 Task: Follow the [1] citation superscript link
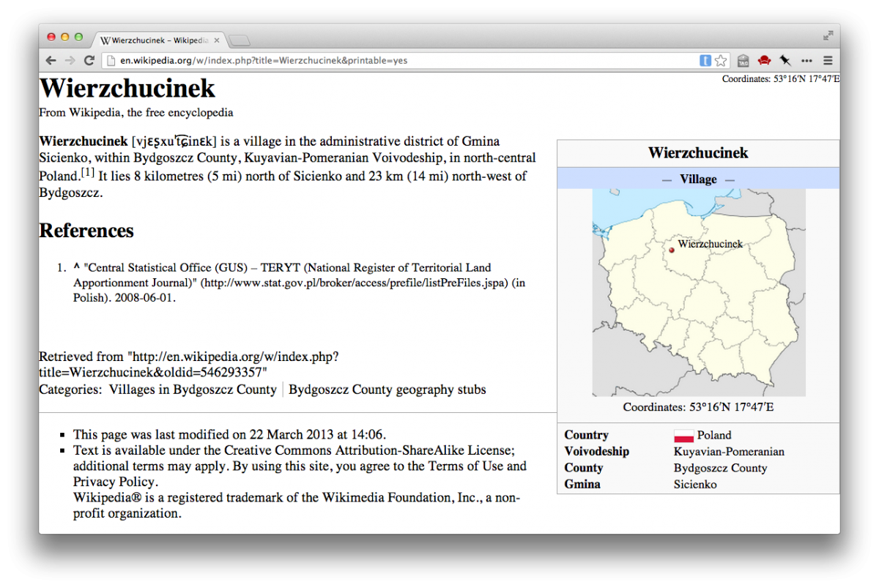coord(88,173)
